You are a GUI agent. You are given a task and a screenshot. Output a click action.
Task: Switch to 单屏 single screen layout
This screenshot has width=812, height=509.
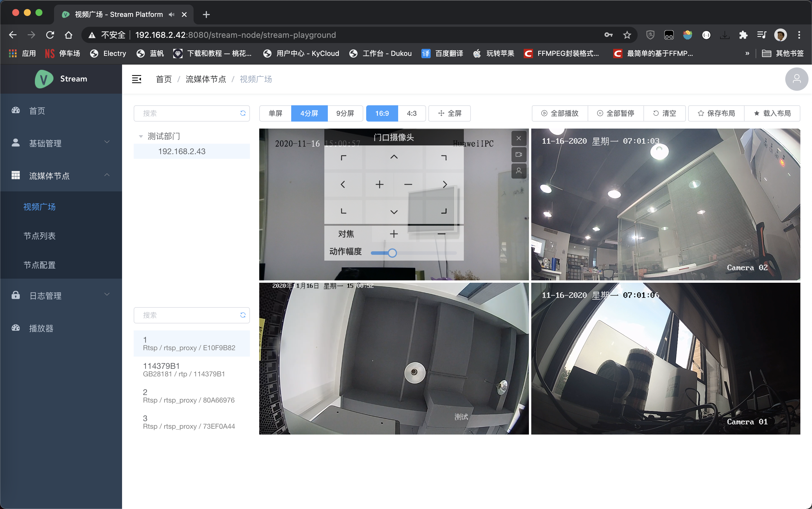click(275, 113)
